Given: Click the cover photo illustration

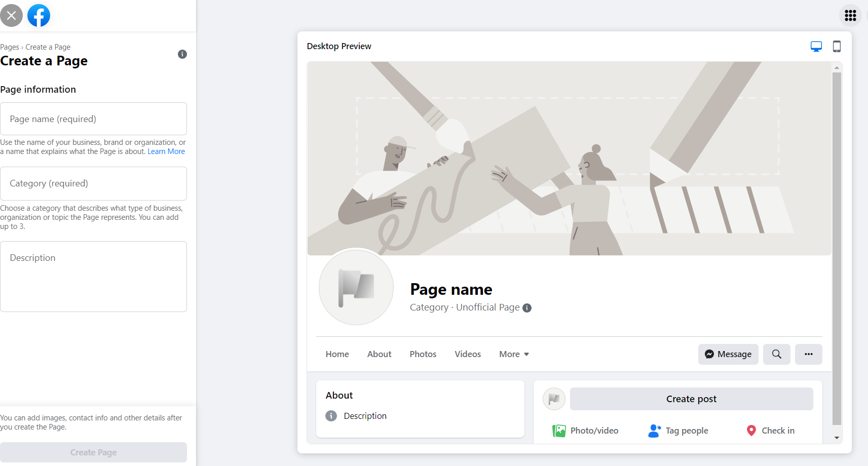Looking at the screenshot, I should tap(569, 159).
